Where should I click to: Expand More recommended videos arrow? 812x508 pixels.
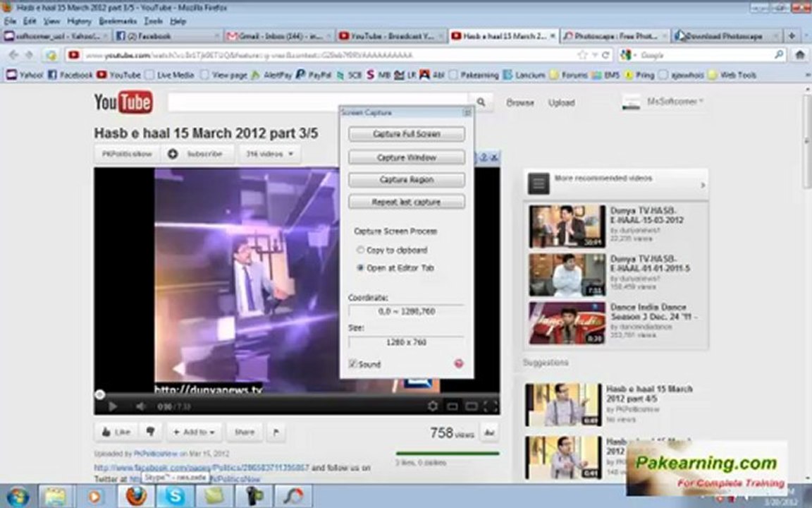coord(703,185)
